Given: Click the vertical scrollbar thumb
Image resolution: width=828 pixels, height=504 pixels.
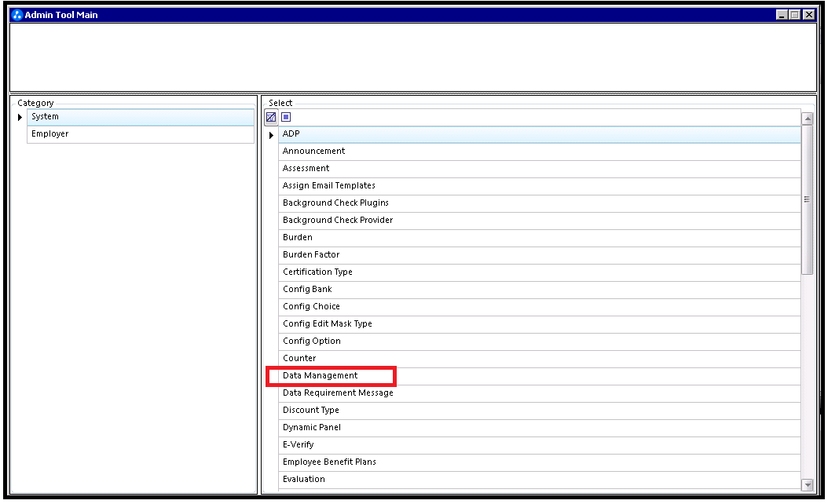Looking at the screenshot, I should (x=808, y=199).
